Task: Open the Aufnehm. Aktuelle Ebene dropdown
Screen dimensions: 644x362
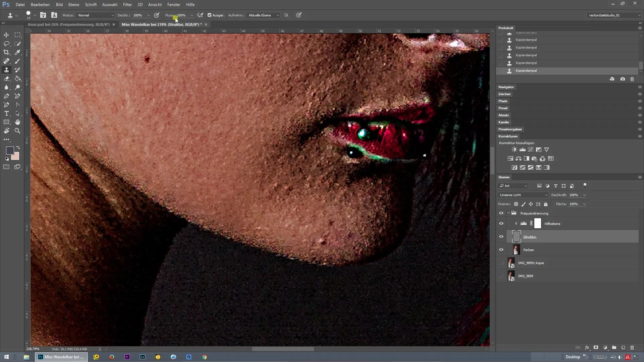Action: (263, 15)
